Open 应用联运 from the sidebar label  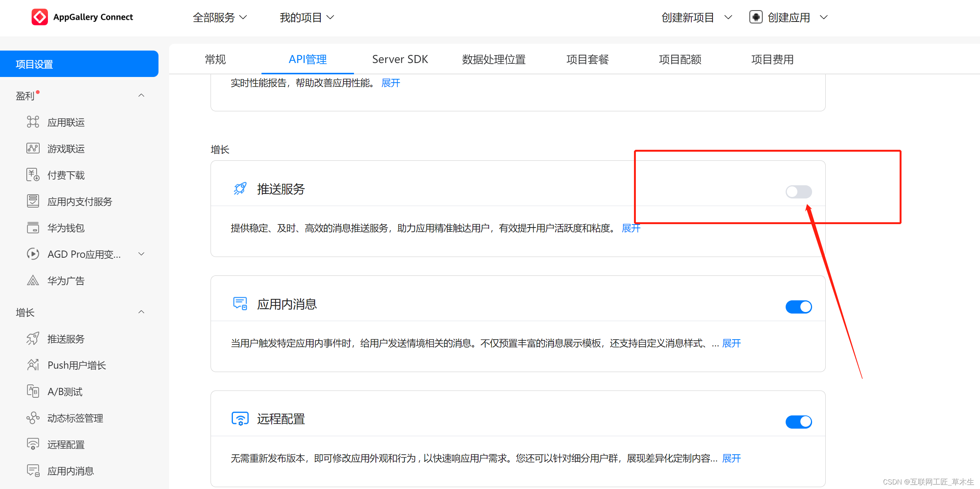click(66, 123)
